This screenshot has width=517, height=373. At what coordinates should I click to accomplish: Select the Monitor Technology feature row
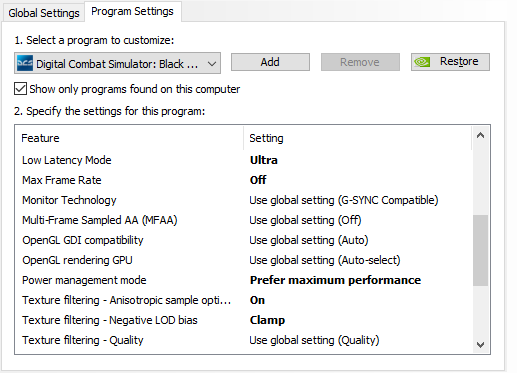244,200
